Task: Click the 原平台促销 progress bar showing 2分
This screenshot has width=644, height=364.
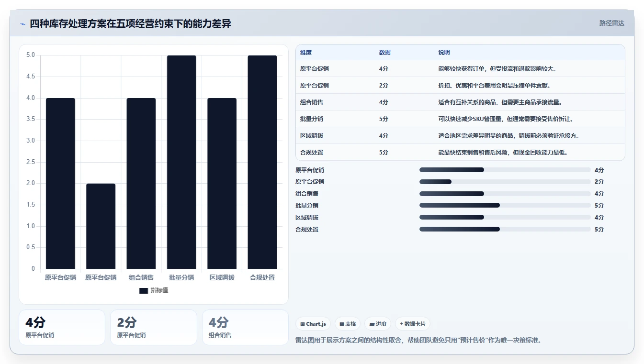Action: pyautogui.click(x=505, y=182)
